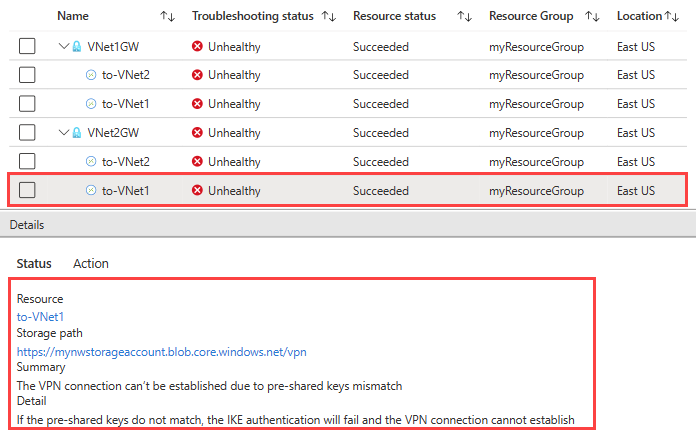The width and height of the screenshot is (696, 434).
Task: Click the pre-shared keys mismatch summary text
Action: [x=210, y=386]
